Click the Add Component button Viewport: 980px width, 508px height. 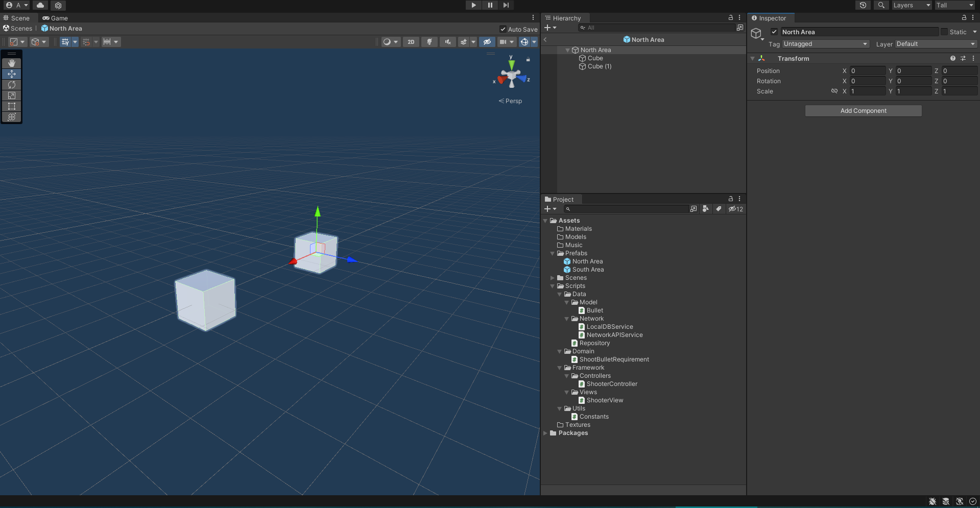[864, 111]
